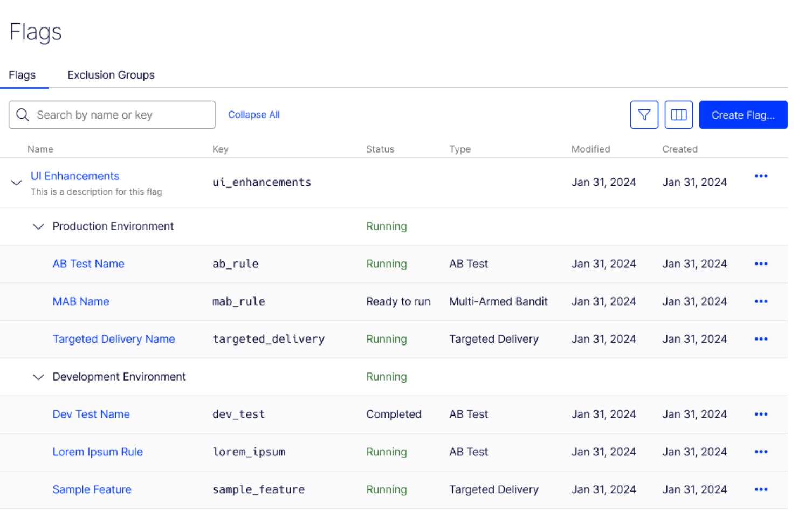Open the ellipsis menu for Dev Test Name
The image size is (798, 532).
pos(761,414)
